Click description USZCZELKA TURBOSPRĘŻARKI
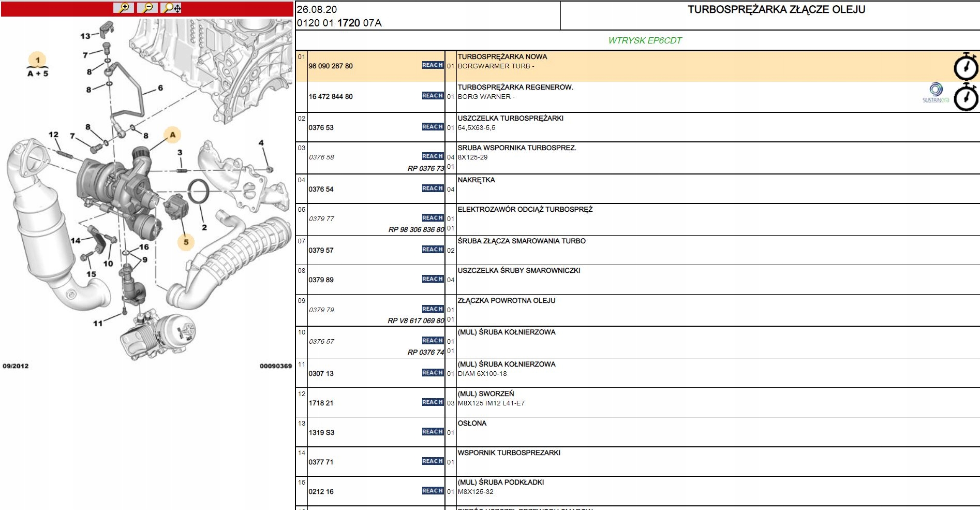Screen dimensions: 980x510 coord(511,119)
